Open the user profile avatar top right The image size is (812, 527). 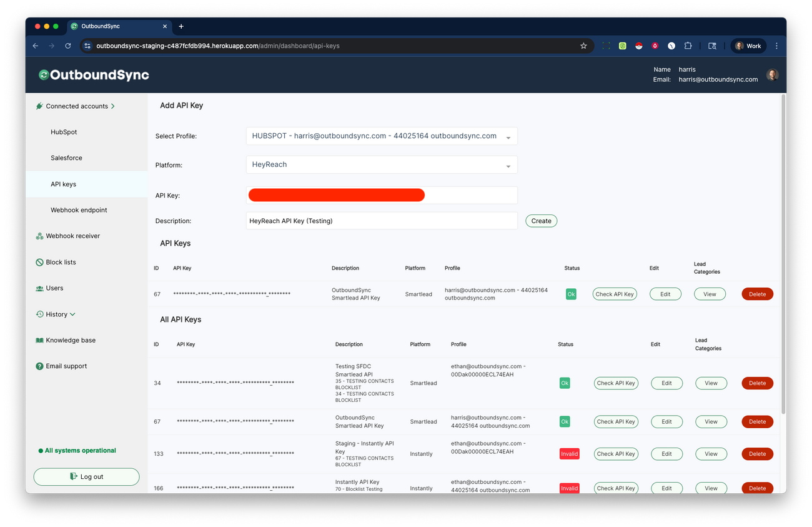[772, 74]
